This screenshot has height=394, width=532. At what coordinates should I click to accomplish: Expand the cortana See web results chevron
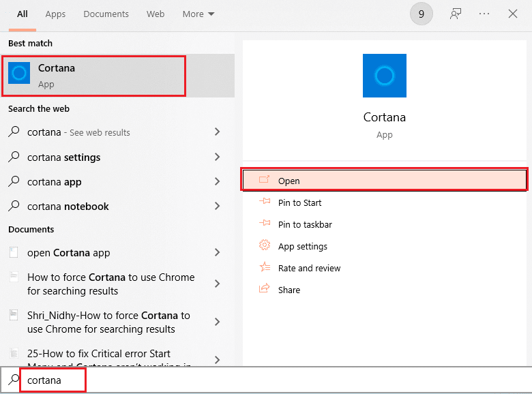click(217, 132)
